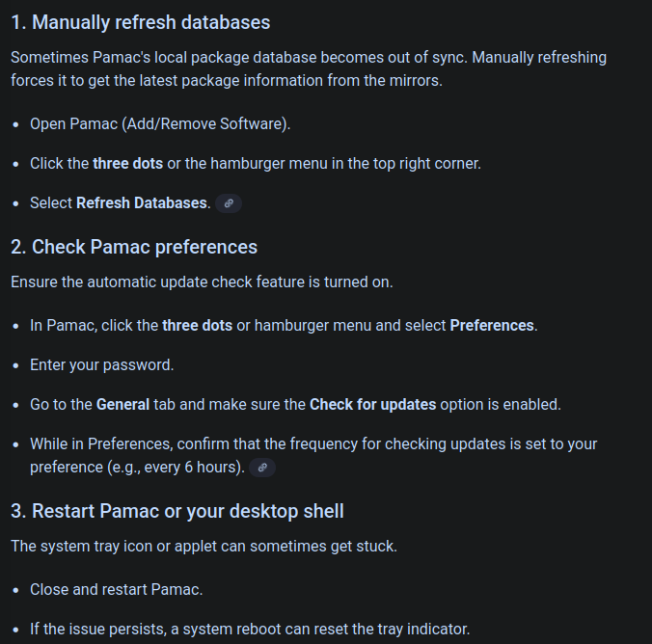Click the bold 'General' tab name

click(x=122, y=405)
